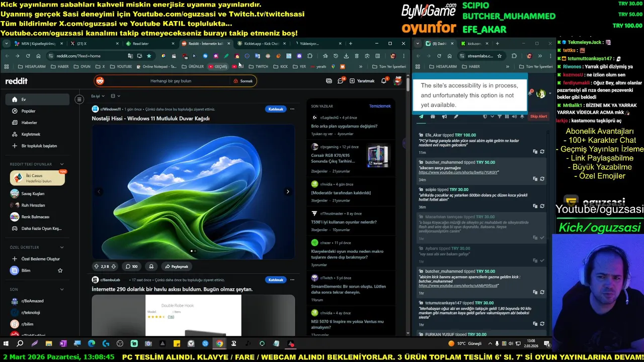Collapse REDDIT'TEKİ OYUNLAR section

[62, 164]
